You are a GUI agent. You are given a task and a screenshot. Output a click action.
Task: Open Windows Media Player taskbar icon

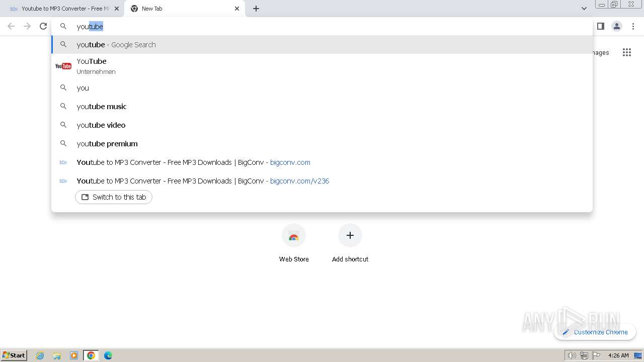(x=74, y=355)
